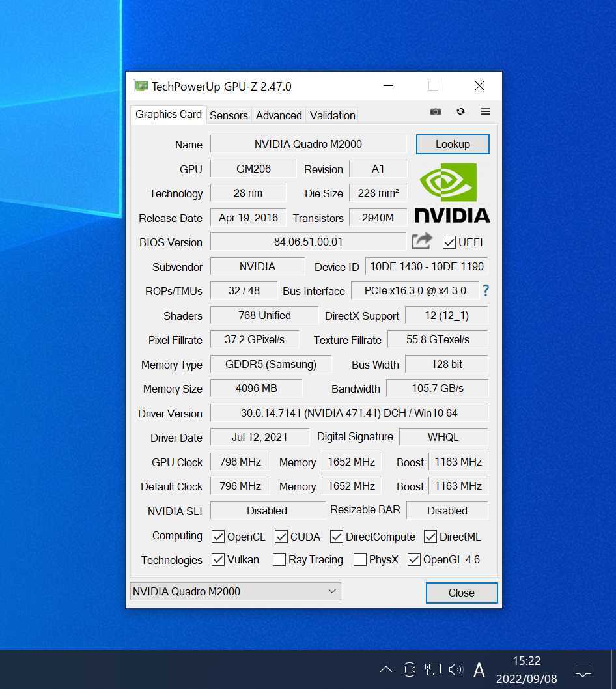Toggle the OpenGL 4.6 checkbox
The image size is (616, 689).
[414, 559]
